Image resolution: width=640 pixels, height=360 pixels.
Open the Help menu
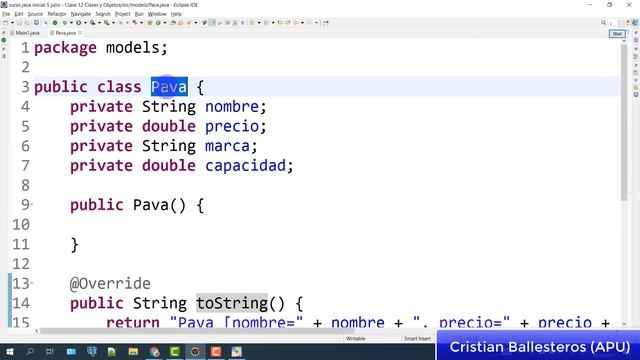pyautogui.click(x=176, y=14)
